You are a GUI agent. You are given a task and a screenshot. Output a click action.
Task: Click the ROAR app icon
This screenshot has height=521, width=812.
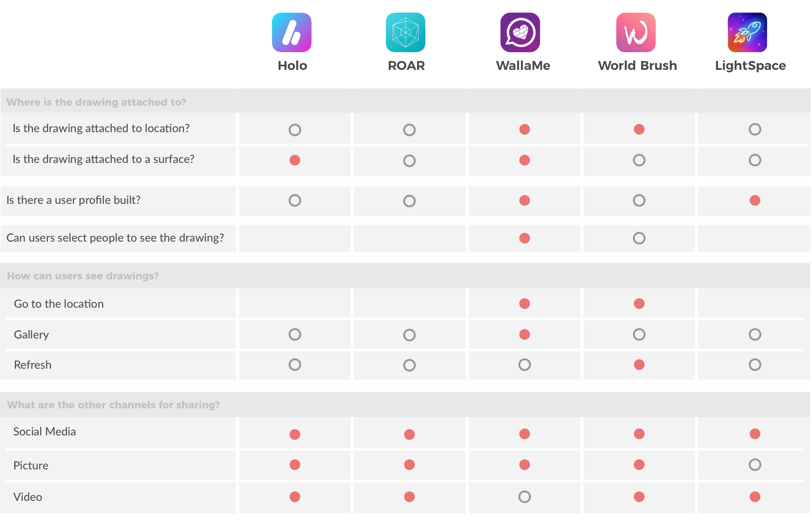click(x=406, y=32)
